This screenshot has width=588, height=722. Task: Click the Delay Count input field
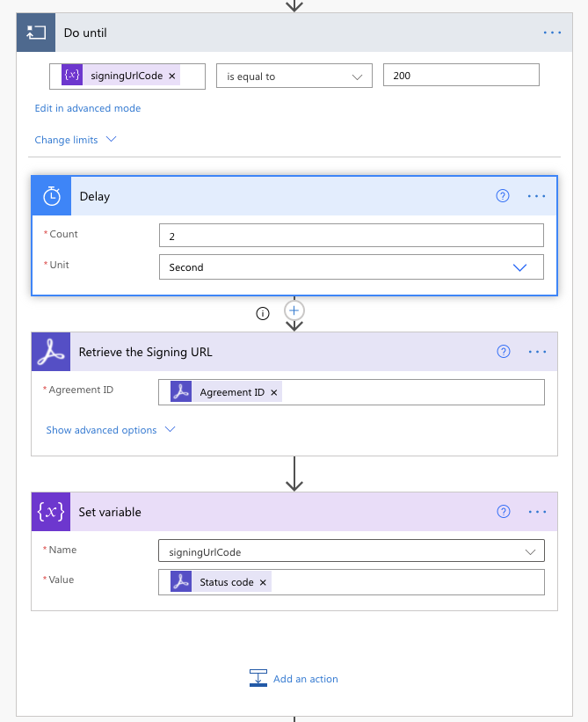click(x=351, y=236)
